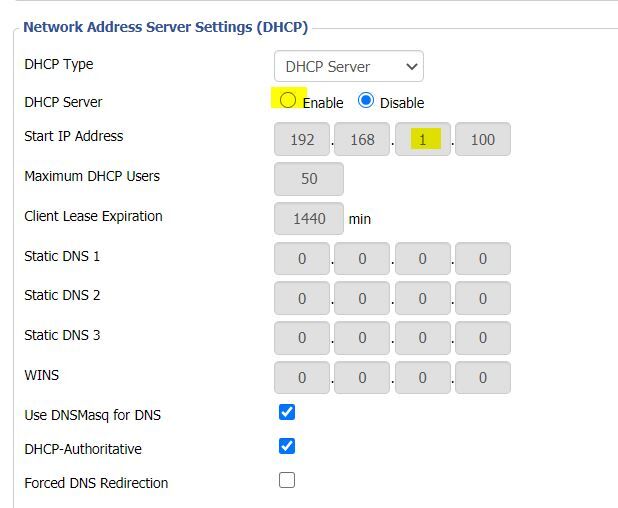The width and height of the screenshot is (618, 508).
Task: Click the fourth octet of WINS
Action: pyautogui.click(x=483, y=378)
